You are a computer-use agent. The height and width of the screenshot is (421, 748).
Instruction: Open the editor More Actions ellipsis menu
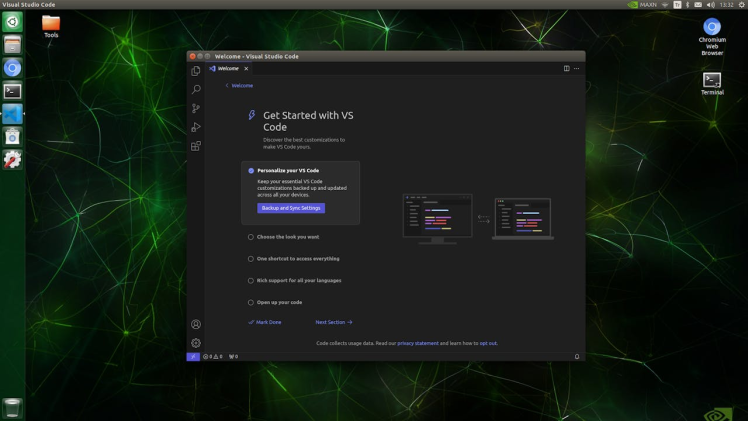(577, 69)
